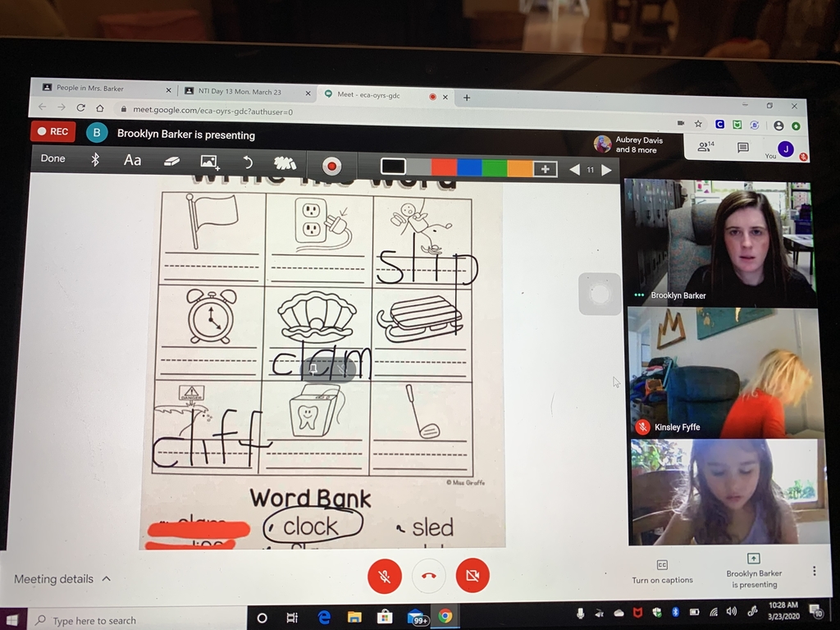Click the insert image tool icon
Image resolution: width=840 pixels, height=630 pixels.
[x=209, y=162]
